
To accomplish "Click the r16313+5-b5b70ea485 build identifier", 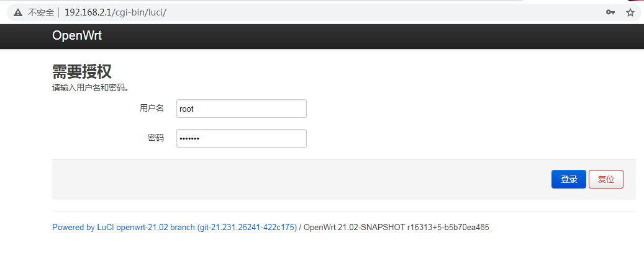I will [448, 227].
